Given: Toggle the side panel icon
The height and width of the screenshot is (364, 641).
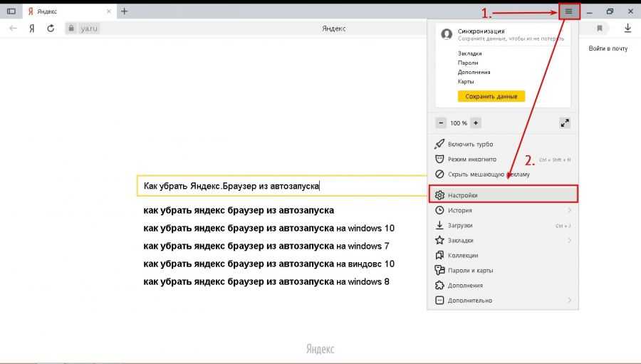Looking at the screenshot, I should (x=11, y=11).
